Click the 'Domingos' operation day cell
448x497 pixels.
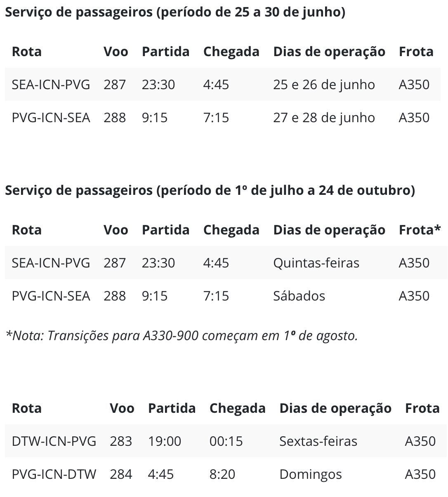coord(311,474)
